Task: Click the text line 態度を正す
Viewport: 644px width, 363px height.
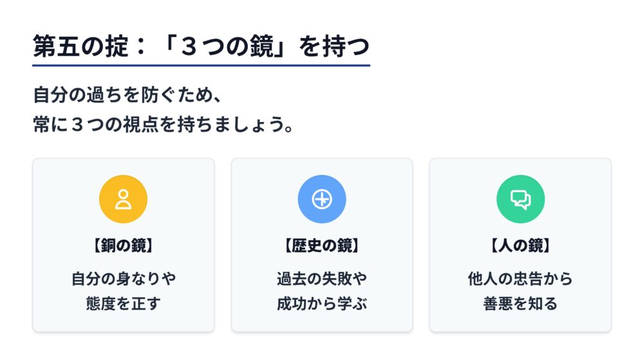Action: coord(123,304)
